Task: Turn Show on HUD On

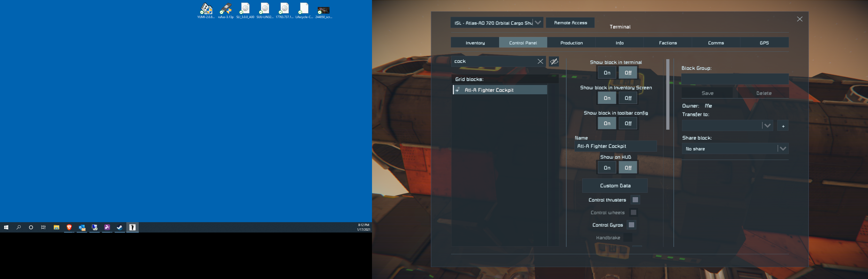Action: tap(607, 167)
